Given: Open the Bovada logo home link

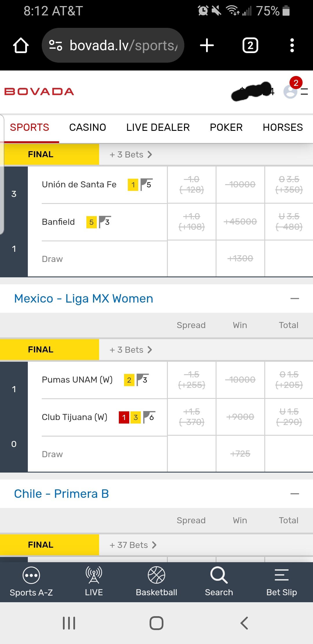Looking at the screenshot, I should [39, 92].
